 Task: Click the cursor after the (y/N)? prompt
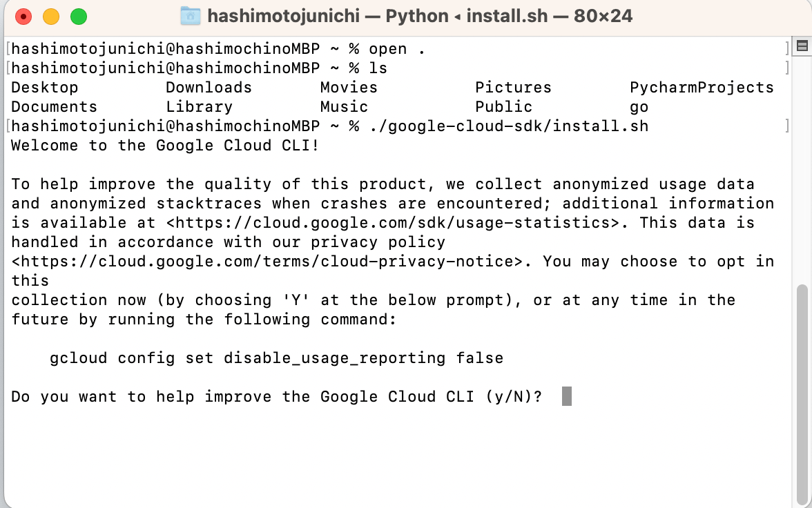tap(567, 397)
